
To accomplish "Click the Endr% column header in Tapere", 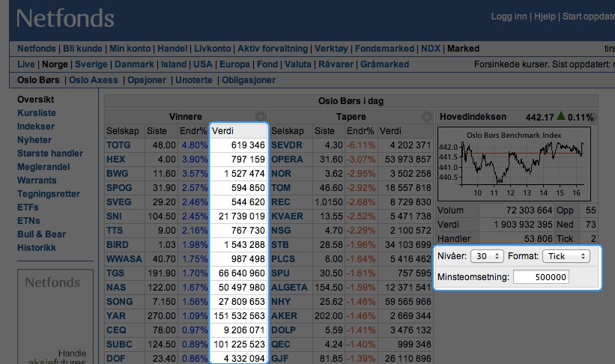I will pyautogui.click(x=360, y=131).
